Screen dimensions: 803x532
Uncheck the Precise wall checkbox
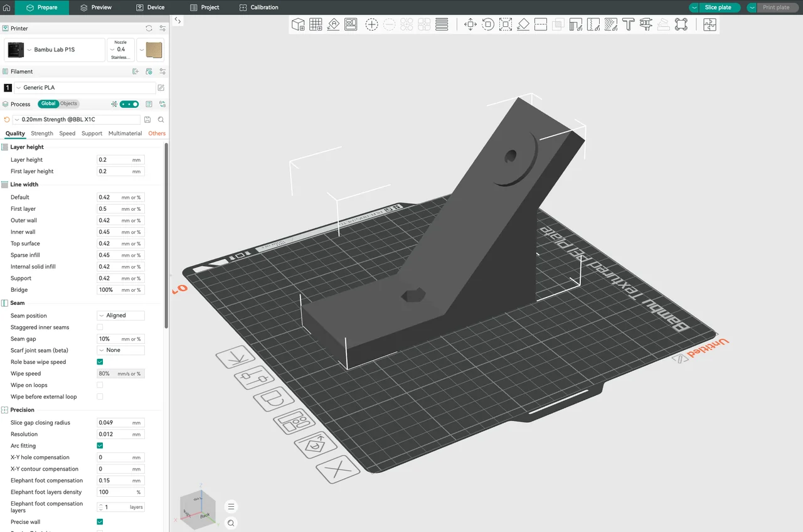pos(100,522)
